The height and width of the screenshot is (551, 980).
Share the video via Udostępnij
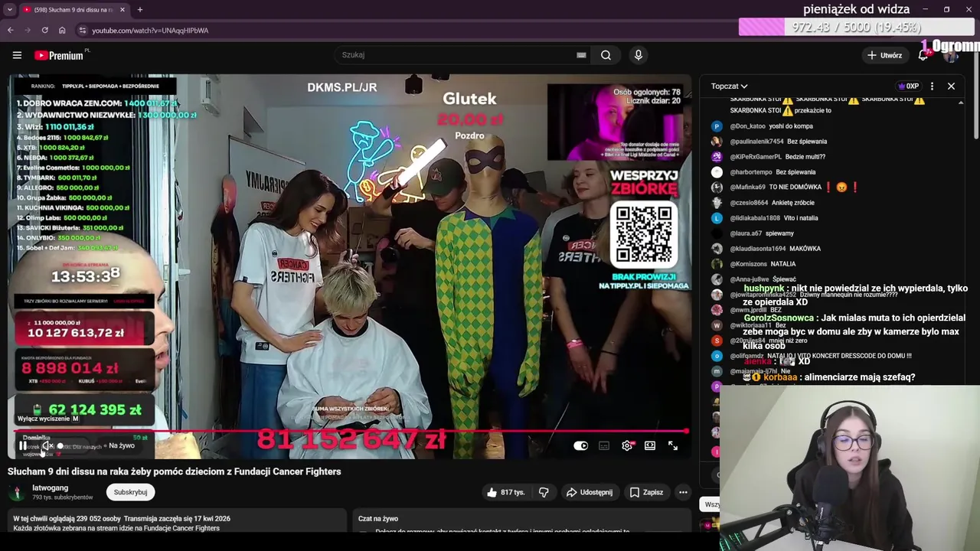pos(590,492)
